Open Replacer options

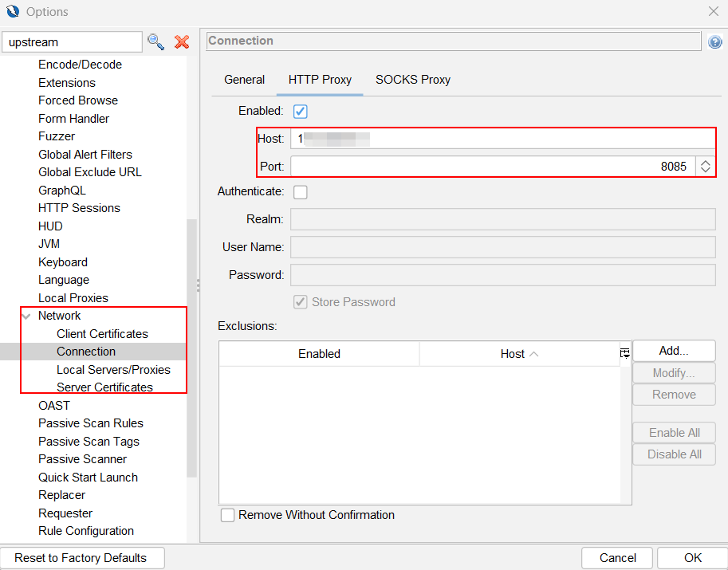(61, 495)
